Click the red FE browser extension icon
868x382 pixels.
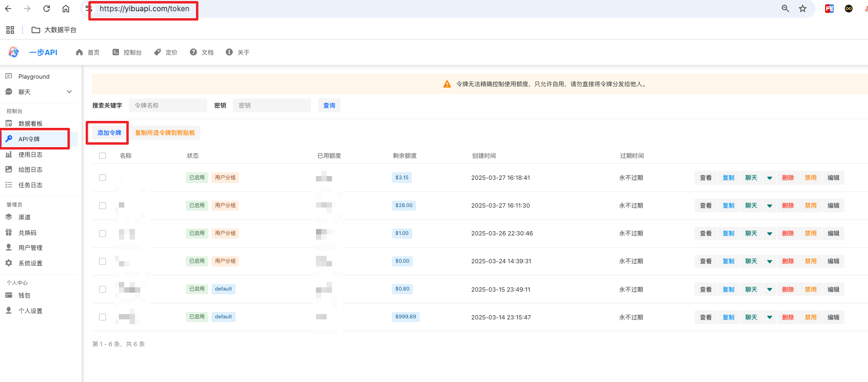point(829,9)
